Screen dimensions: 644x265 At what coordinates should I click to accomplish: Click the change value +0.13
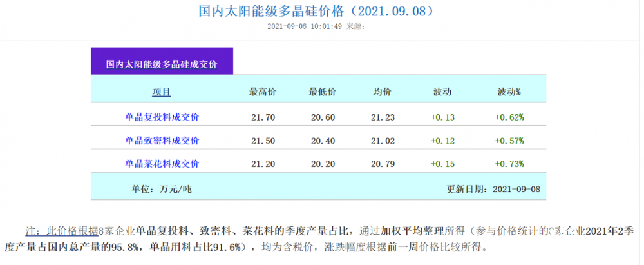tap(443, 117)
